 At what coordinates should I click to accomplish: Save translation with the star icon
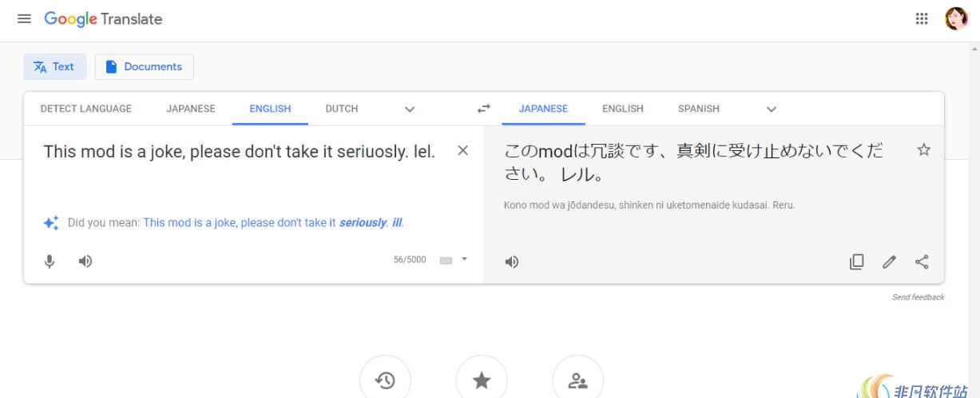point(924,150)
